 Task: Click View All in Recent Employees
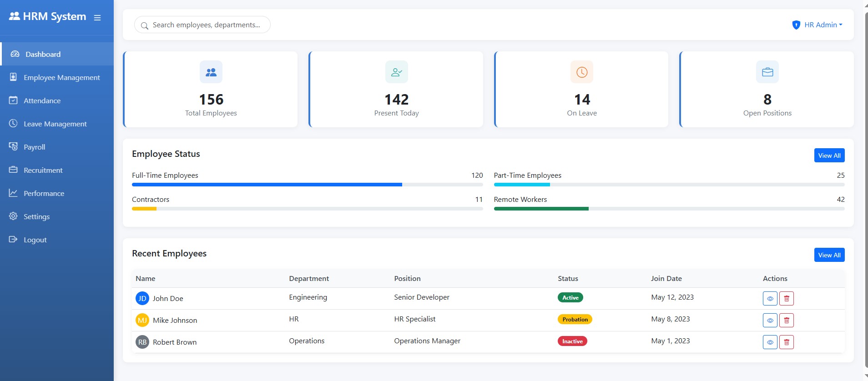click(x=829, y=255)
